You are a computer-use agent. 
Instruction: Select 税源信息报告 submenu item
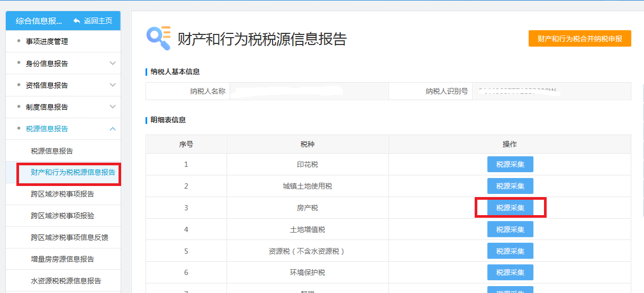point(52,151)
